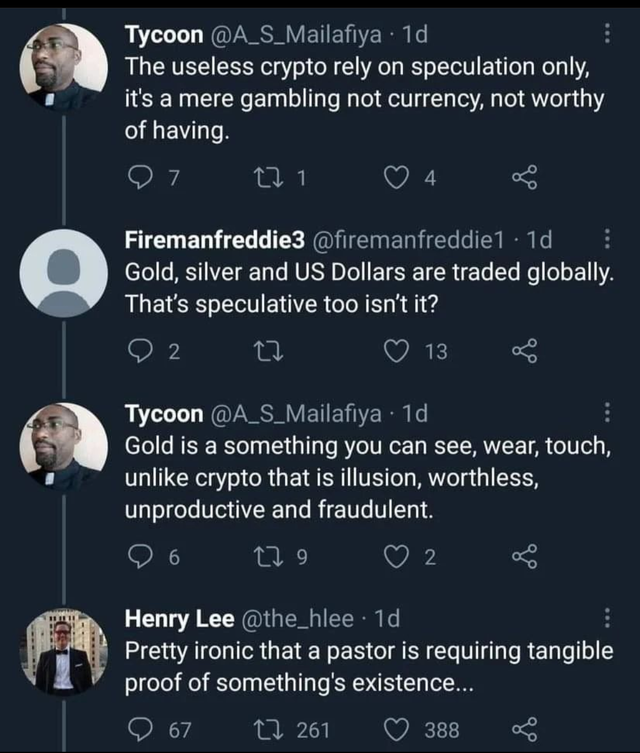The image size is (640, 753).
Task: Open more options on Tycoon's first tweet
Action: click(x=607, y=36)
